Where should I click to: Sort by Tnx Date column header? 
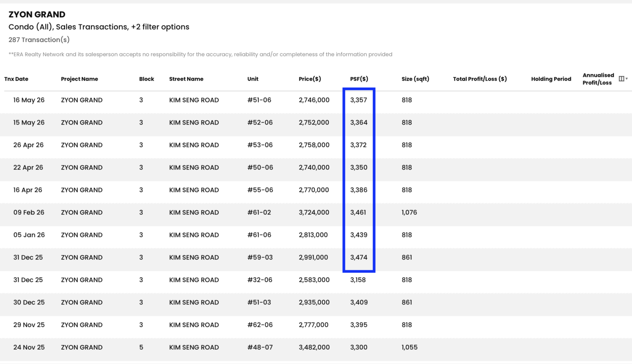(x=16, y=79)
